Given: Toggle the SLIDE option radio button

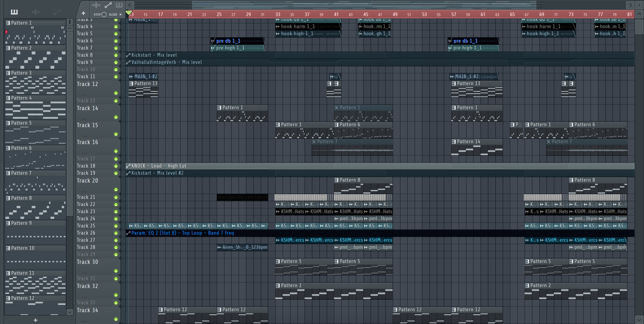Looking at the screenshot, I should (x=121, y=15).
